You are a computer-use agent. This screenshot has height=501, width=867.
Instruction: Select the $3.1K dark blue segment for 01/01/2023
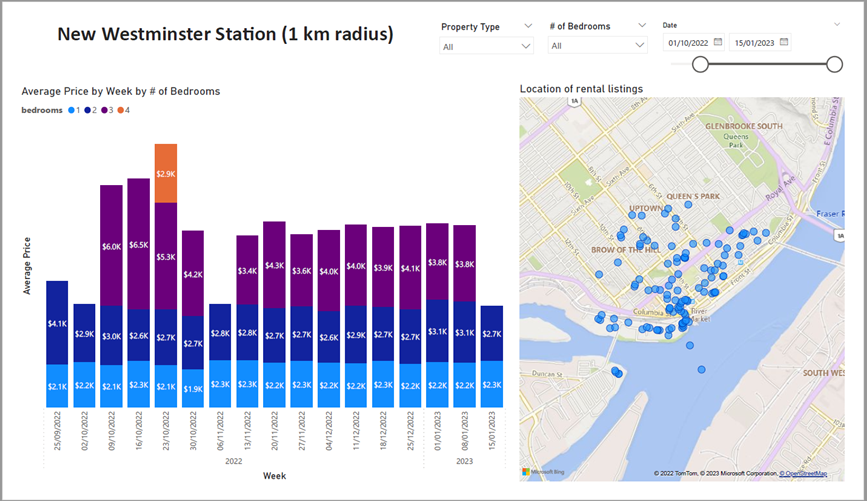click(437, 331)
